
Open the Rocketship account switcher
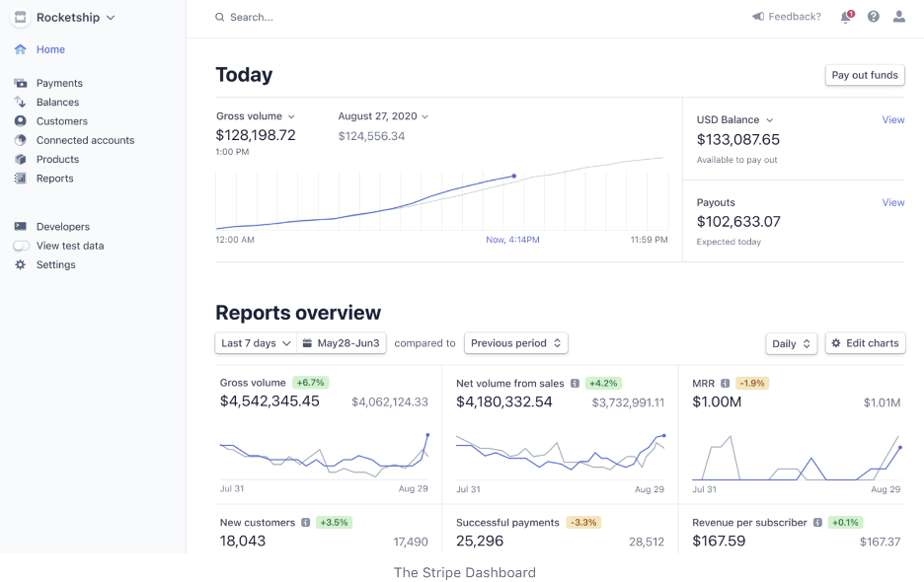[x=62, y=17]
